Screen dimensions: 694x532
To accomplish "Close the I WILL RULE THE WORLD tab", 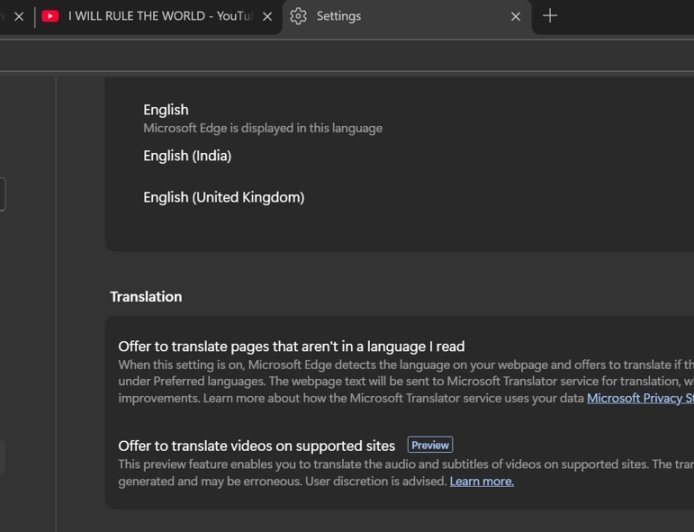I will [x=267, y=17].
